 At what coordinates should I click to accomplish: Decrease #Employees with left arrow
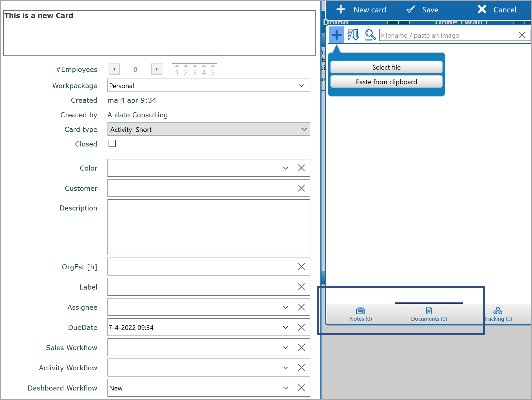click(x=114, y=69)
